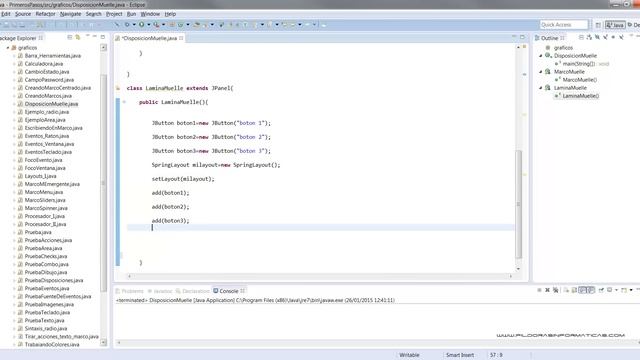This screenshot has width=640, height=360.
Task: Open the External Tools dropdown arrow
Action: [x=163, y=24]
